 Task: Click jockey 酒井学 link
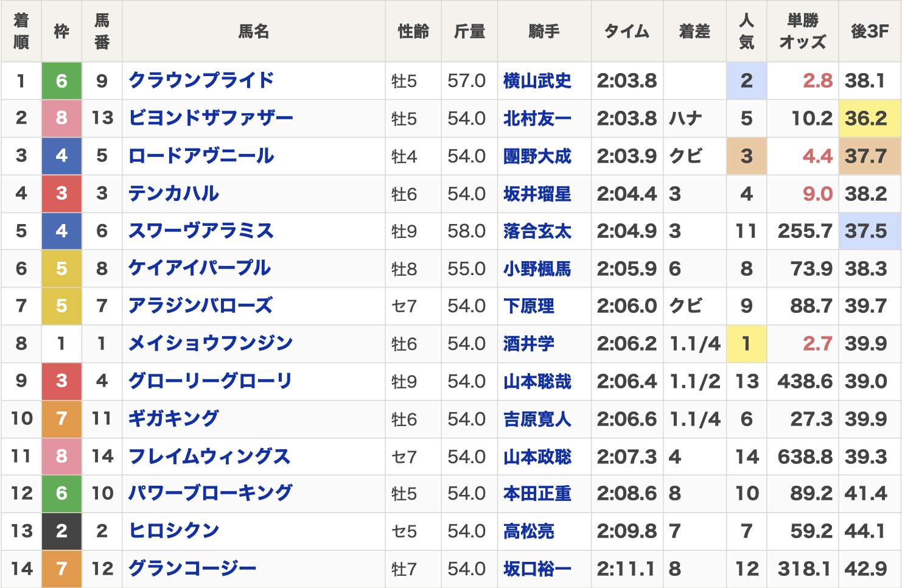528,343
